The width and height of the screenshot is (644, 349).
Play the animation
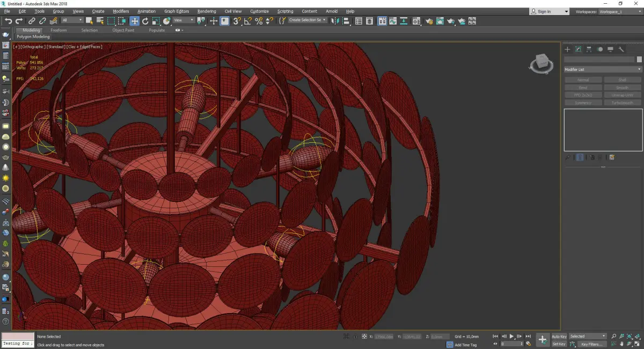click(x=512, y=336)
